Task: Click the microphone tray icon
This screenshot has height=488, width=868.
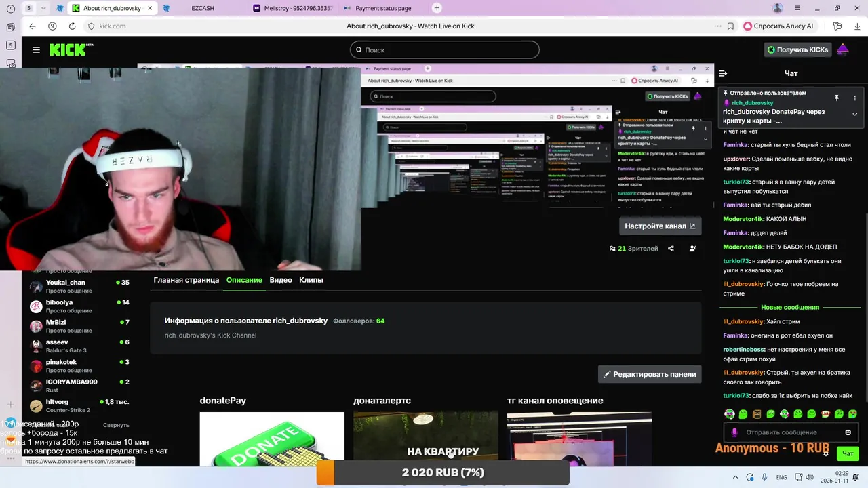Action: [765, 477]
